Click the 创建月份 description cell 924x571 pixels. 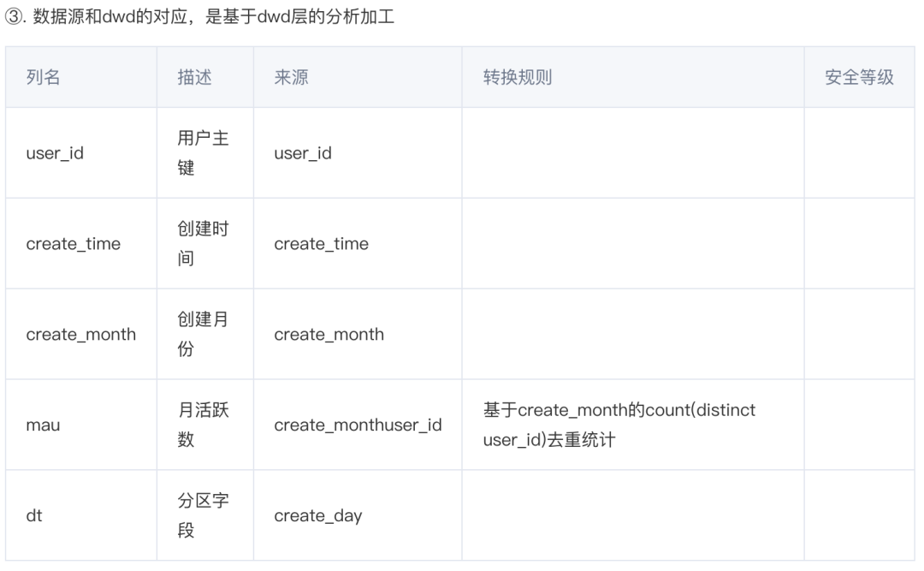tap(203, 335)
